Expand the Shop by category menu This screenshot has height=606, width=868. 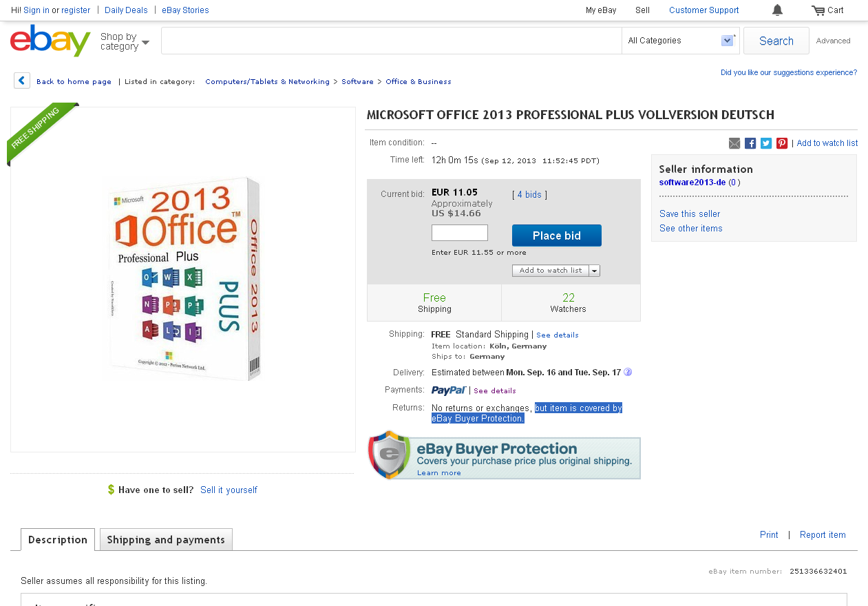pos(125,41)
